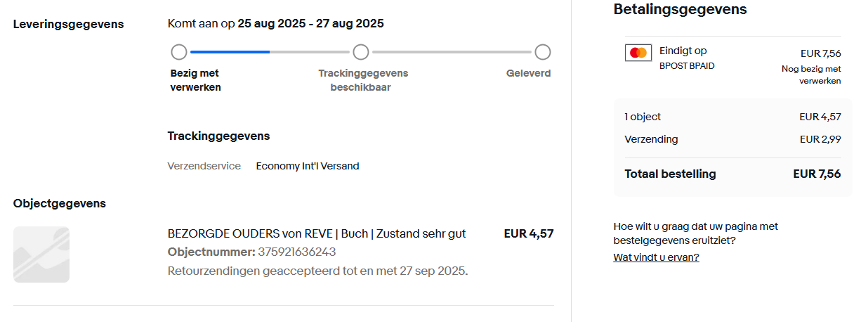
Task: Click the 'Geleverd' status label
Action: (529, 73)
